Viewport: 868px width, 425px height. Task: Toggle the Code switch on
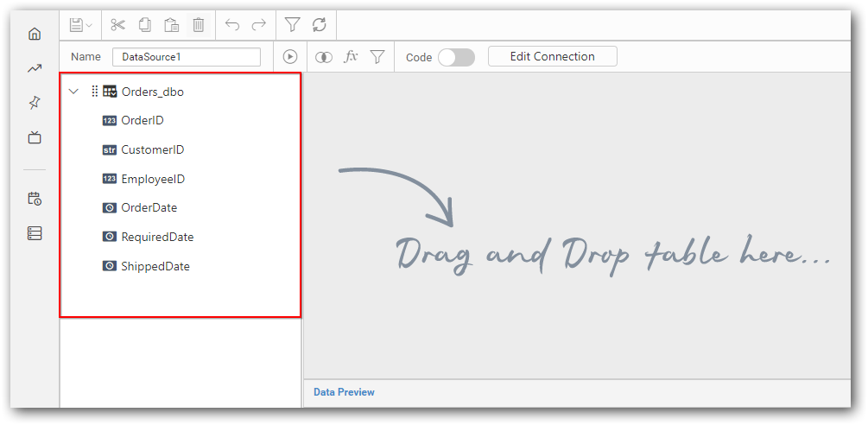click(x=456, y=57)
